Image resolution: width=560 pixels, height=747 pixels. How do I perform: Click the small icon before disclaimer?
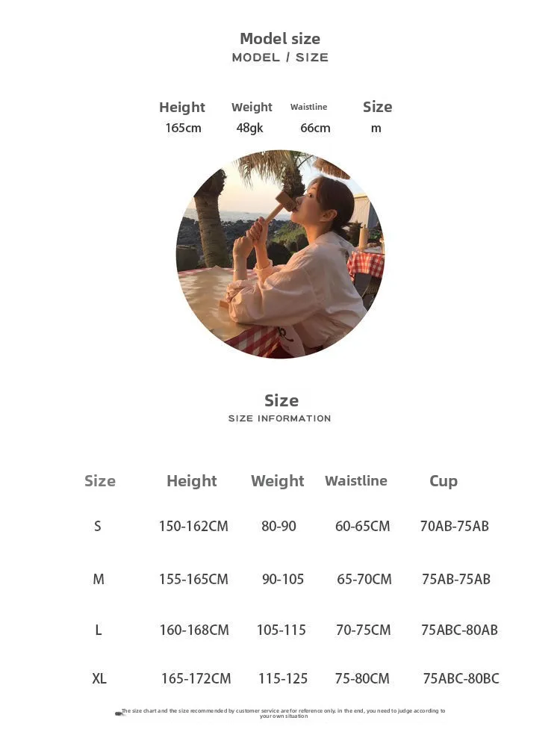pyautogui.click(x=119, y=713)
